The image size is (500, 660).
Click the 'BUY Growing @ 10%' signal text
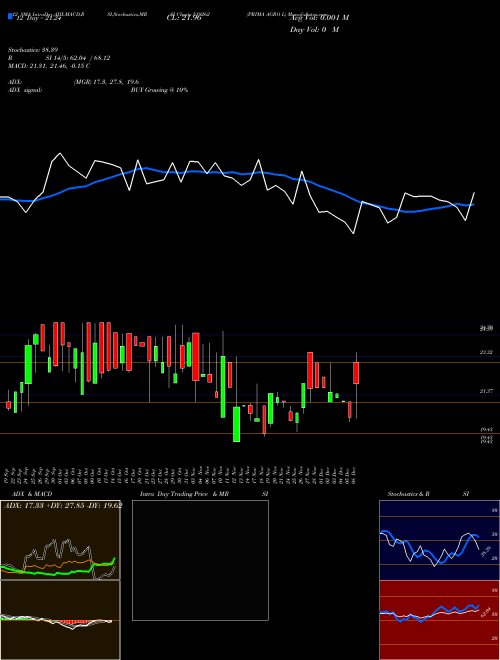click(x=159, y=90)
